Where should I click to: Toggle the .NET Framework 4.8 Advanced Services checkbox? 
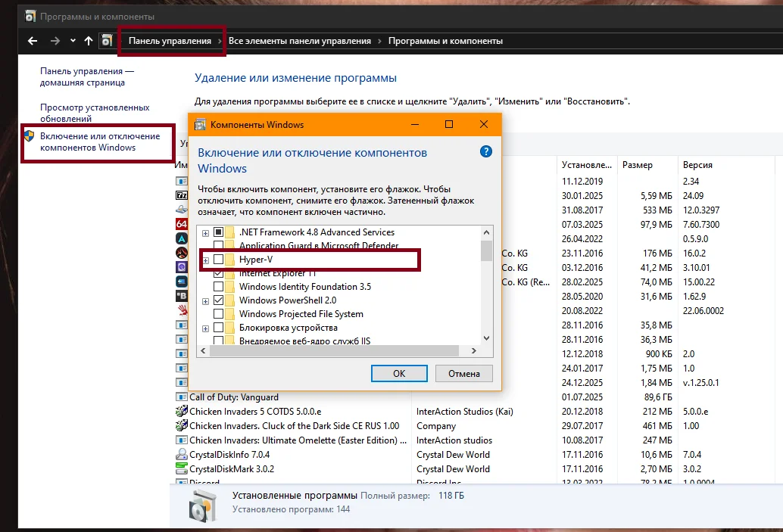(218, 232)
